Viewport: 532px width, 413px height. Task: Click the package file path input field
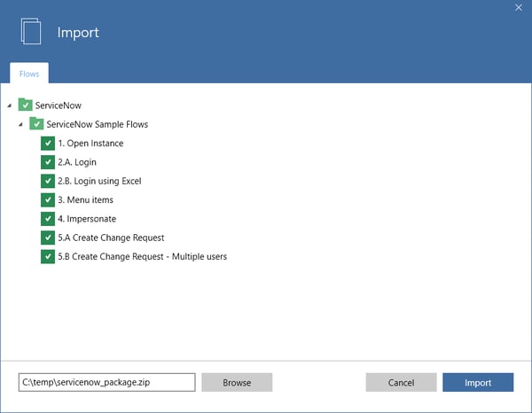pos(106,382)
